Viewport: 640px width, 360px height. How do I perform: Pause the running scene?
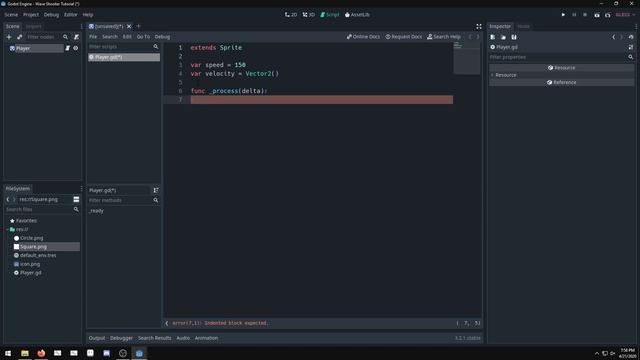(574, 15)
